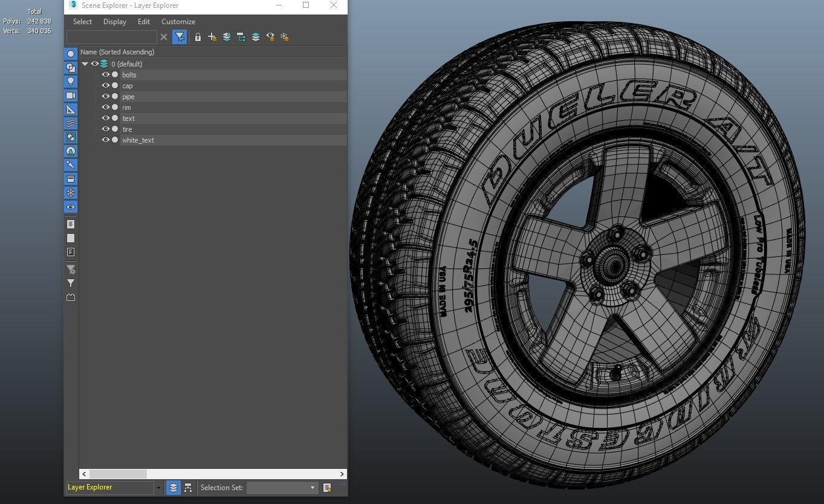Switch to Sort by Layer mode icon
The height and width of the screenshot is (504, 824).
click(174, 488)
